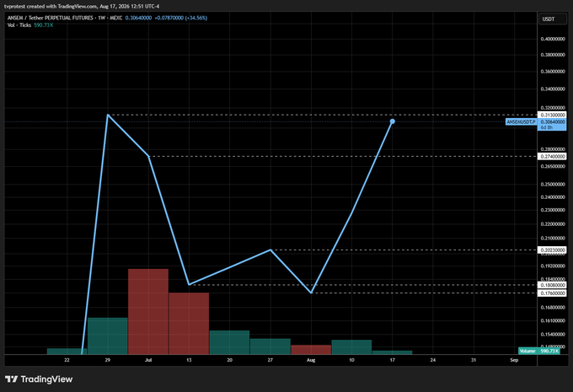573x392 pixels.
Task: Click the 0.22000000 price axis tick
Action: [553, 224]
